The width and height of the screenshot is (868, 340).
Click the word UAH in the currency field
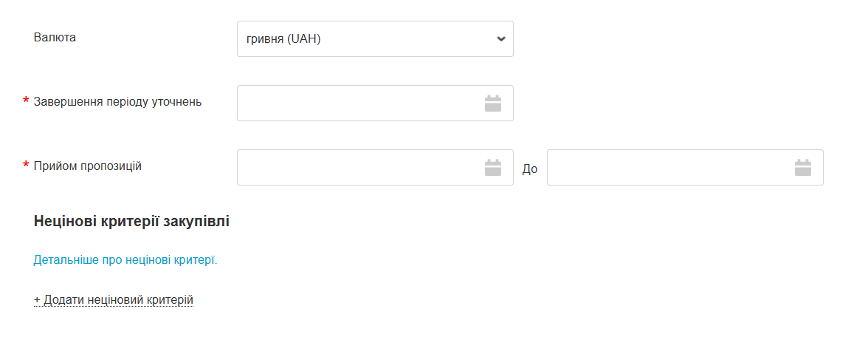click(x=304, y=39)
